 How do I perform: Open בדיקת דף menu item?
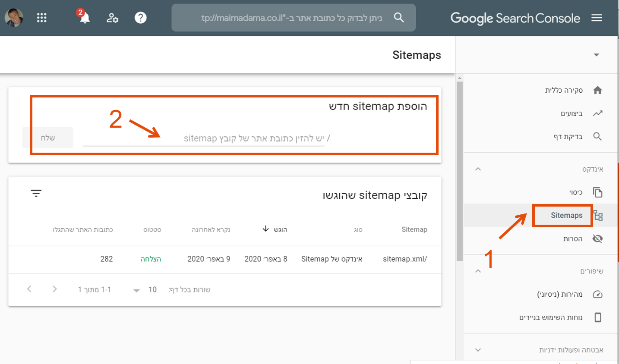pyautogui.click(x=568, y=137)
